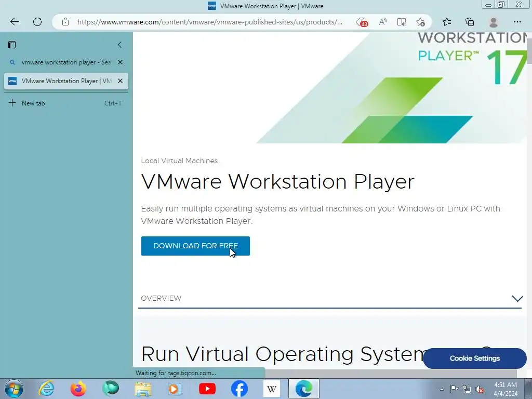Viewport: 532px width, 399px height.
Task: View site security lock info
Action: [x=65, y=22]
